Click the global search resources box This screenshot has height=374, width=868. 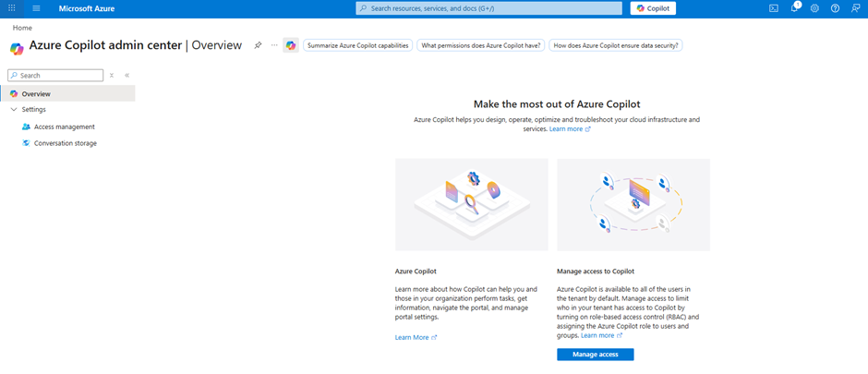point(488,8)
